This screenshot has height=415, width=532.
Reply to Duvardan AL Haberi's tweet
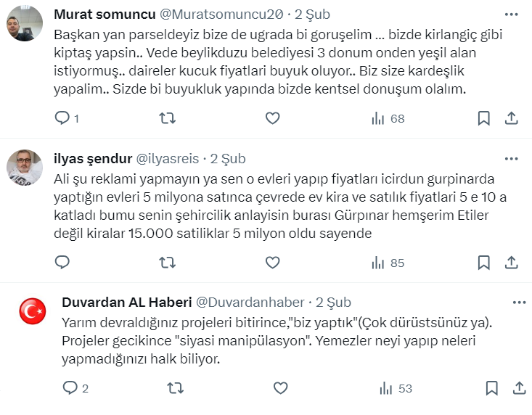[x=70, y=389]
